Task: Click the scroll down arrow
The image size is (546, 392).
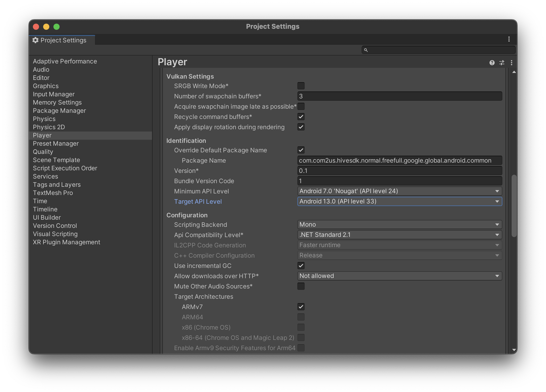Action: coord(514,350)
